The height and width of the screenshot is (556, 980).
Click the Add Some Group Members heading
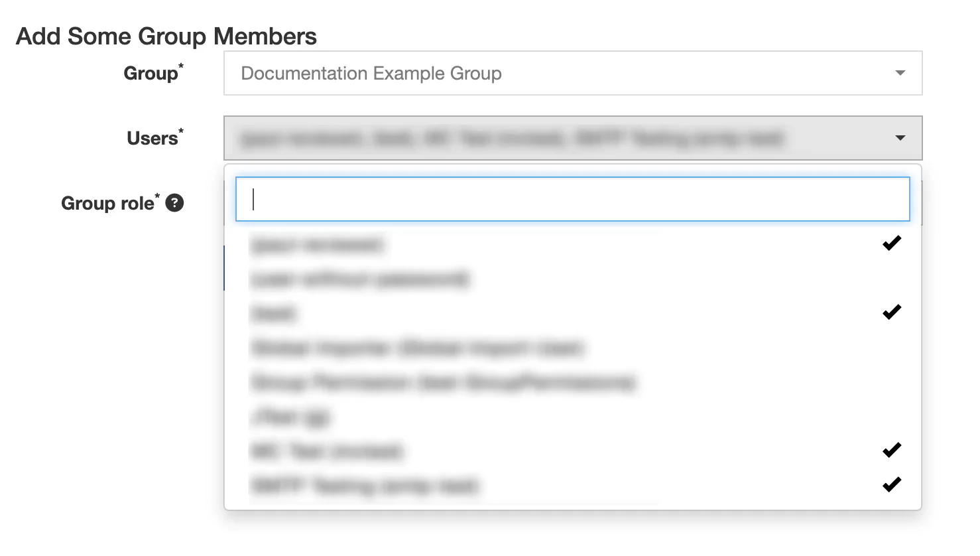point(166,36)
